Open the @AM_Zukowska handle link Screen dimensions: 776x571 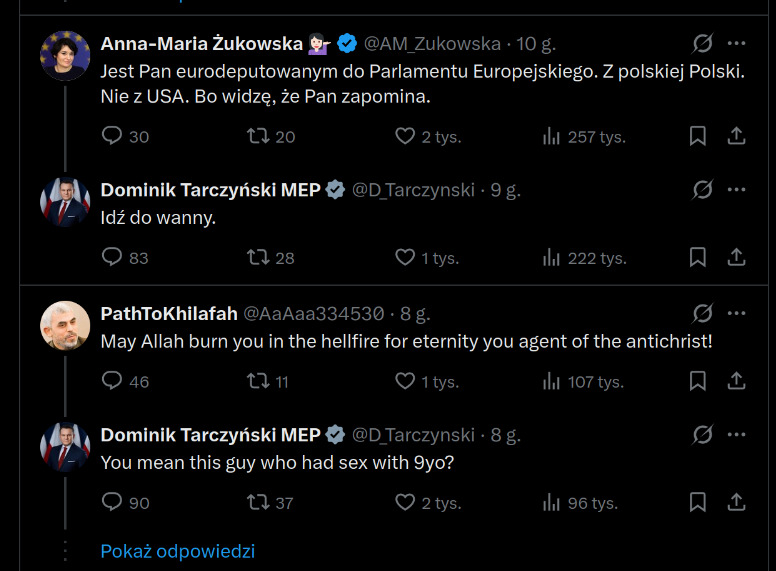(432, 44)
